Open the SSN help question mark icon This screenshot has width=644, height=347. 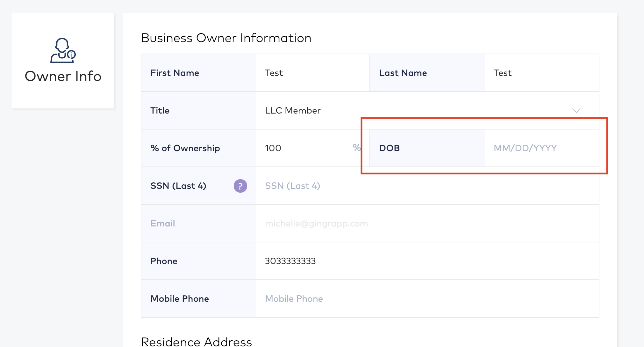(240, 186)
